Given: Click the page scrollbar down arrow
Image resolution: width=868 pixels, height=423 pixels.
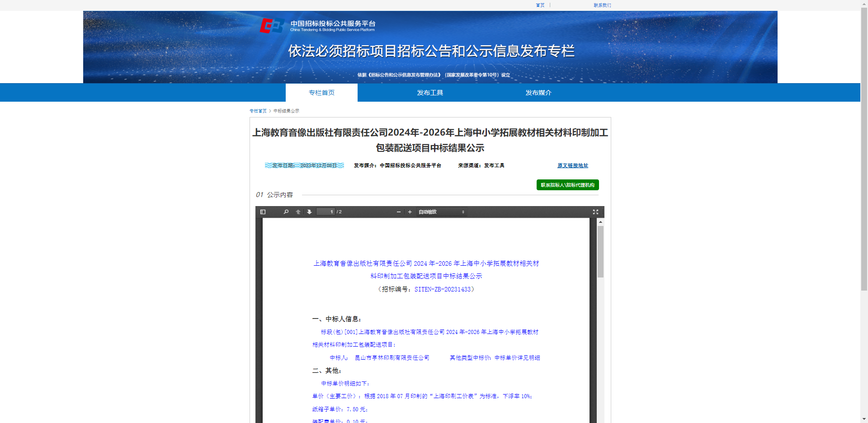Looking at the screenshot, I should tap(864, 419).
